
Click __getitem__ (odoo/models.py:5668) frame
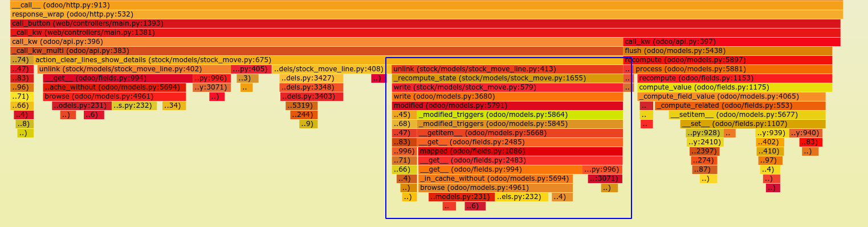click(x=520, y=133)
